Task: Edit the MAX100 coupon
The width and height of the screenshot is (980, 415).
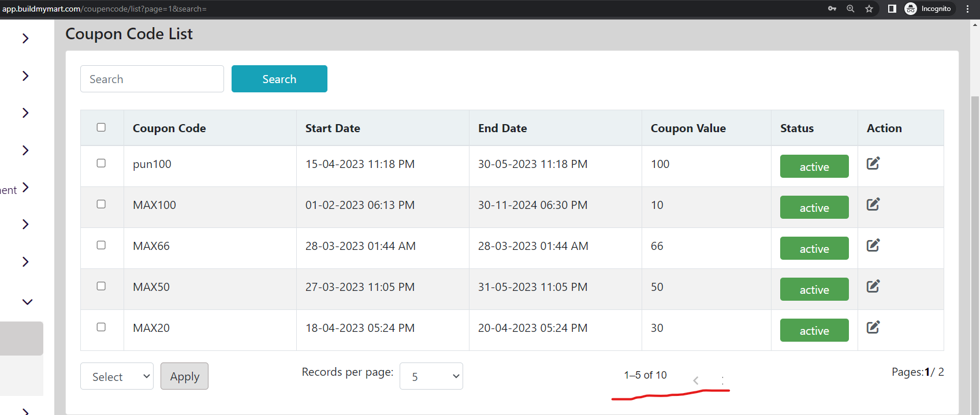Action: click(x=873, y=204)
